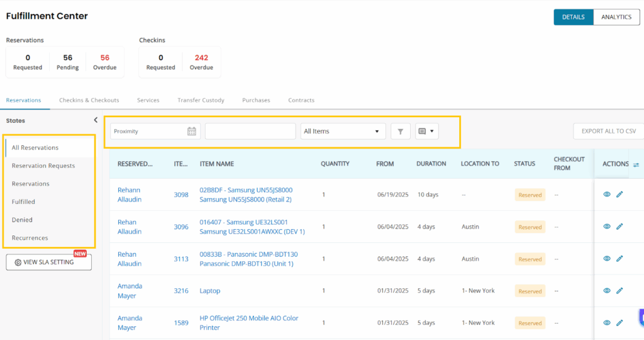This screenshot has width=644, height=340.
Task: Click the filter funnel icon
Action: pyautogui.click(x=401, y=131)
